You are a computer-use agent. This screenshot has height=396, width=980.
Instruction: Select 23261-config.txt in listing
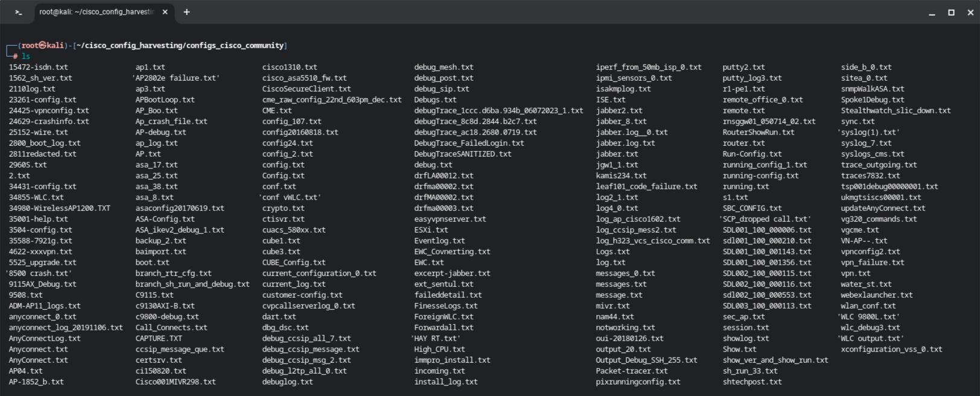click(x=43, y=100)
